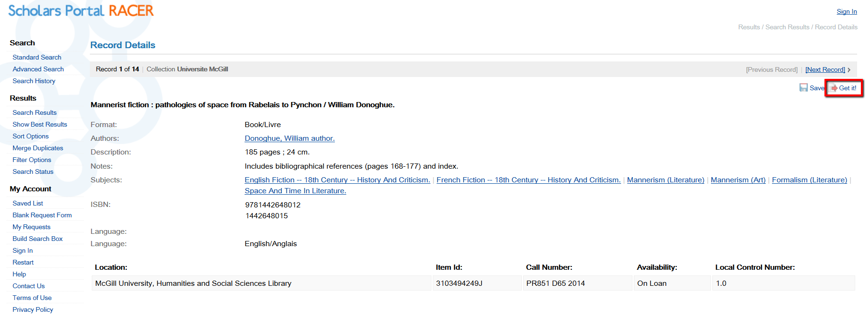Open Advanced Search in sidebar
The image size is (868, 317).
pyautogui.click(x=38, y=69)
